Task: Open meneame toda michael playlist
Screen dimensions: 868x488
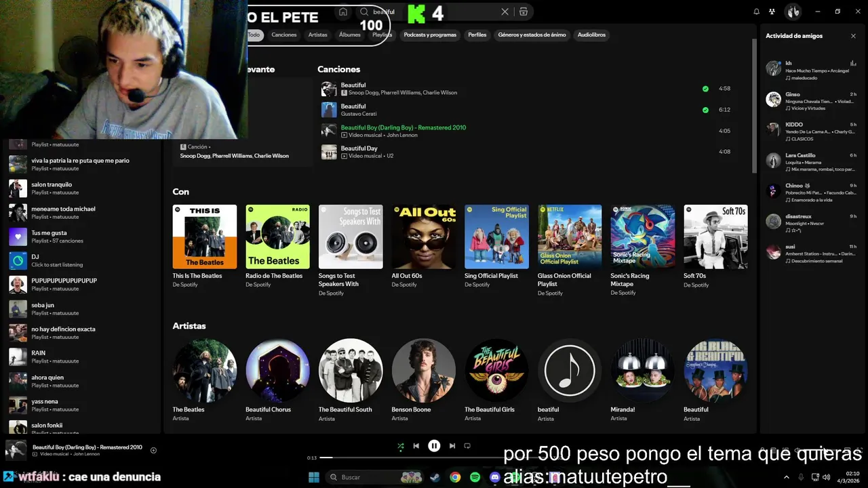Action: (82, 213)
